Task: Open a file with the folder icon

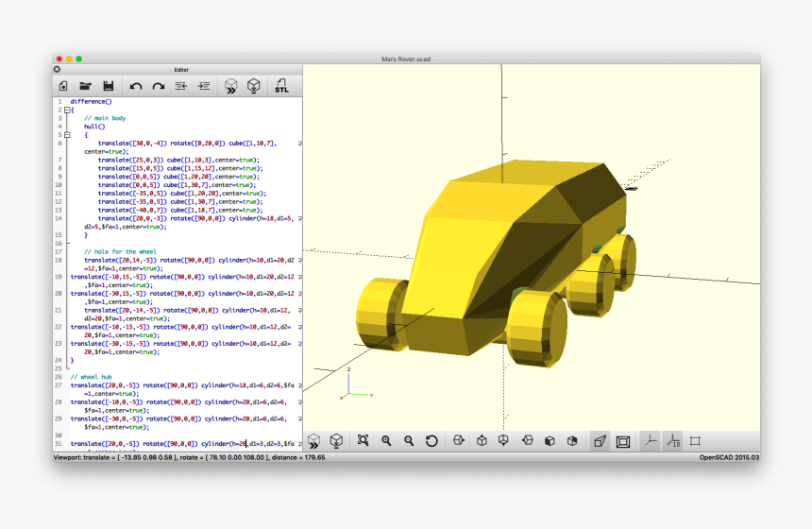Action: pos(85,85)
